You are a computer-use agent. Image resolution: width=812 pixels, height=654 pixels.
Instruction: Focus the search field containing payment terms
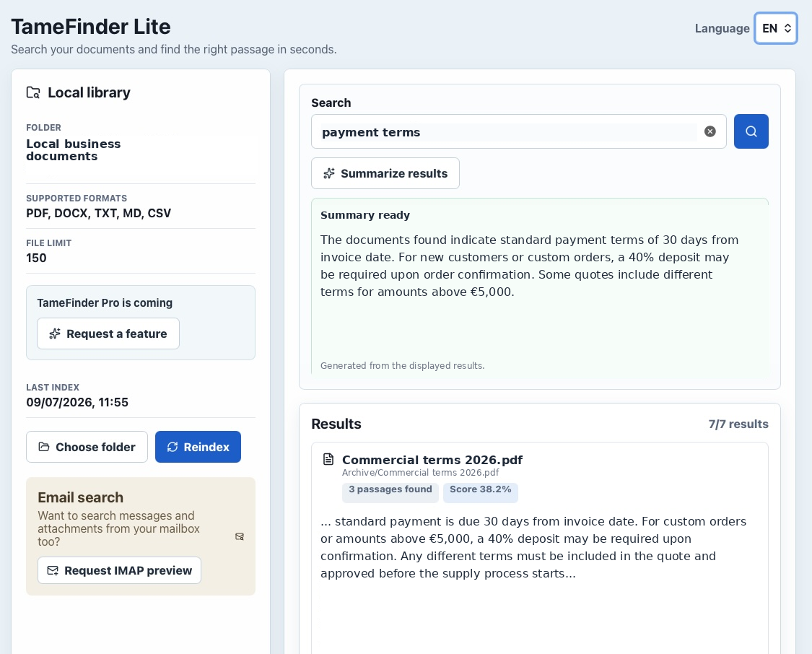519,131
